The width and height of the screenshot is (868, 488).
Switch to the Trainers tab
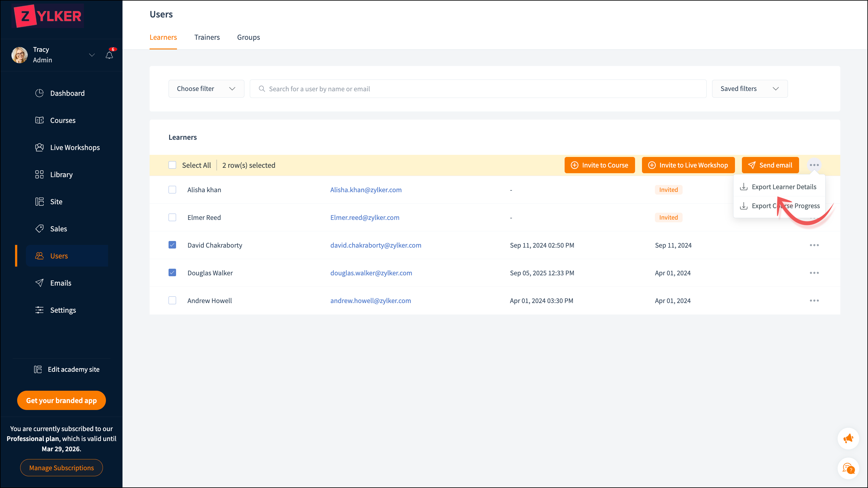coord(207,37)
